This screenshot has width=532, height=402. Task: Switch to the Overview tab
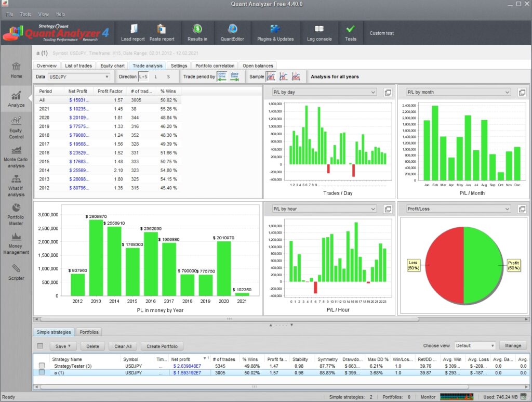[46, 66]
